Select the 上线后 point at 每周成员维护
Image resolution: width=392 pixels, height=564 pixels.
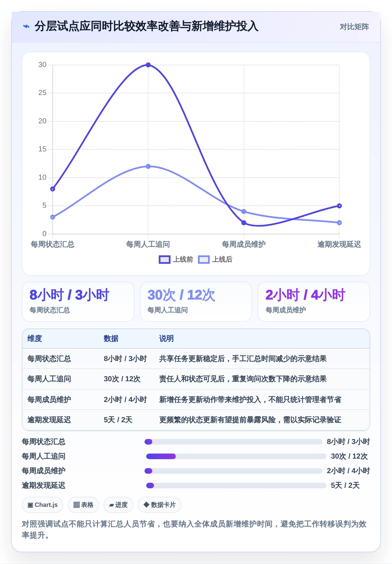[244, 211]
